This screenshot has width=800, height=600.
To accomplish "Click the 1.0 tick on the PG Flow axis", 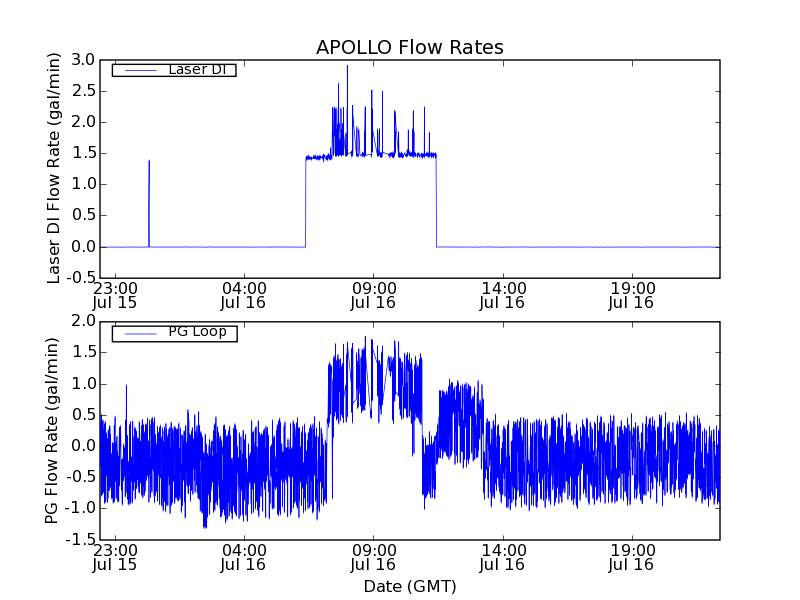I will (x=83, y=384).
